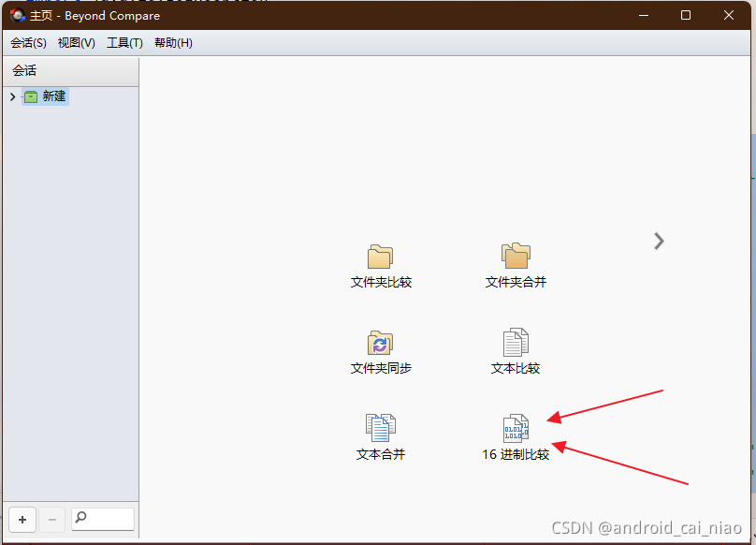Open the 视图(V) menu
This screenshot has width=756, height=545.
pyautogui.click(x=76, y=43)
